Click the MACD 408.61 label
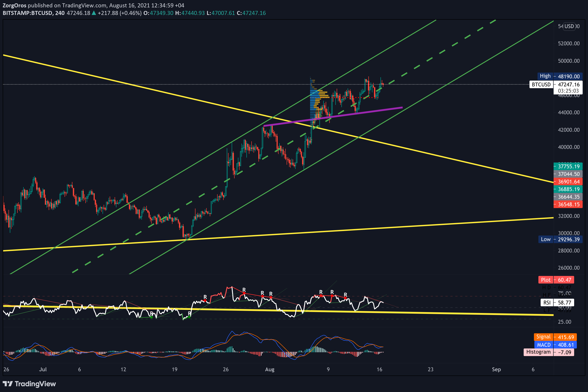The image size is (588, 392). (555, 345)
